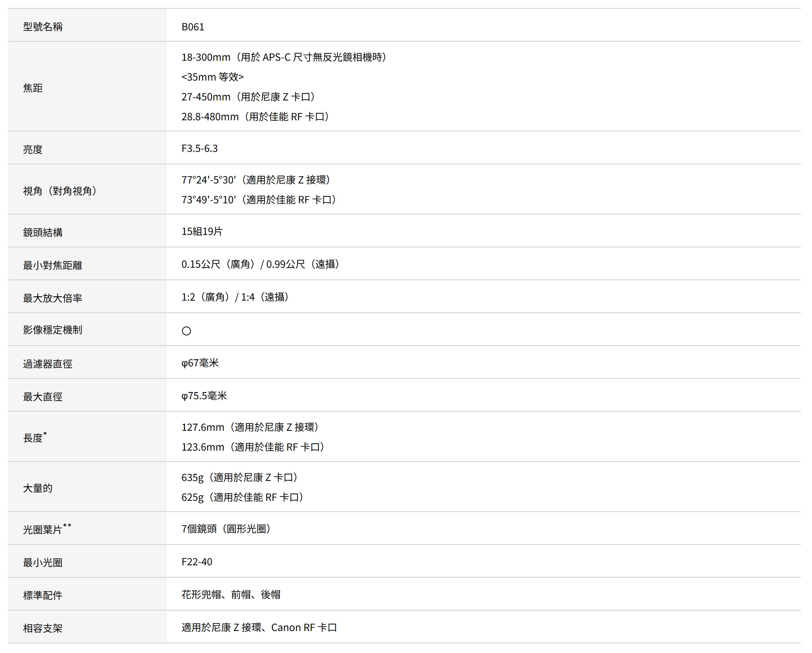This screenshot has width=812, height=653.
Task: Click the 73°49'-5°10' Canon RF angle line
Action: click(x=259, y=200)
